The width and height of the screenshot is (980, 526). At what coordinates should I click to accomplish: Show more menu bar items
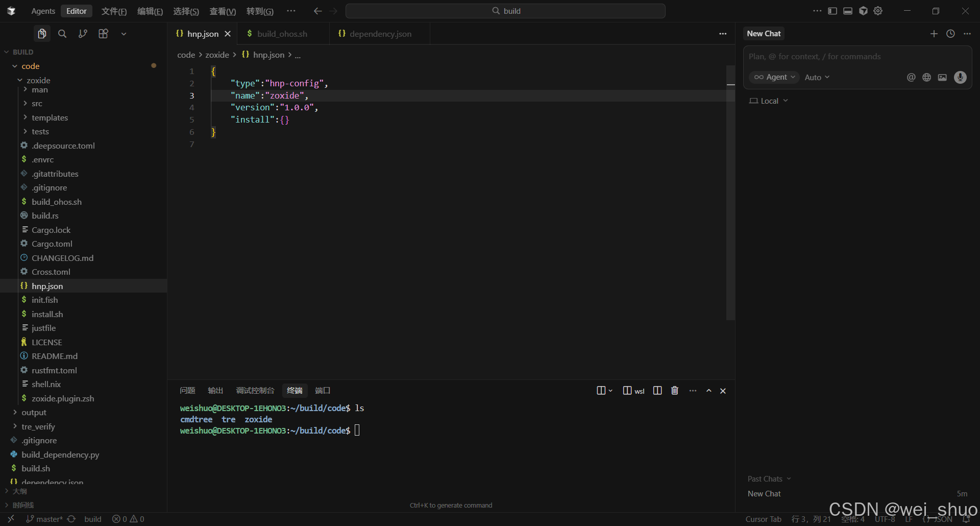pyautogui.click(x=291, y=11)
